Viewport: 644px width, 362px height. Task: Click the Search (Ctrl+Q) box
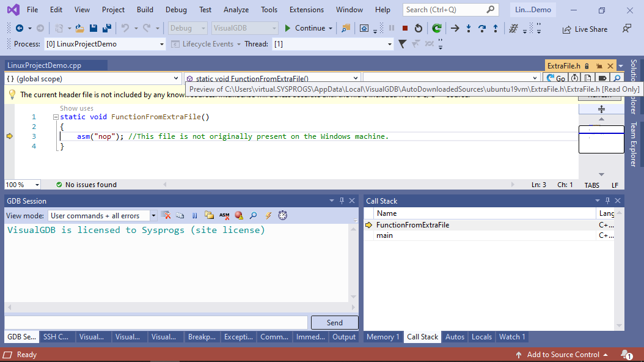(450, 9)
